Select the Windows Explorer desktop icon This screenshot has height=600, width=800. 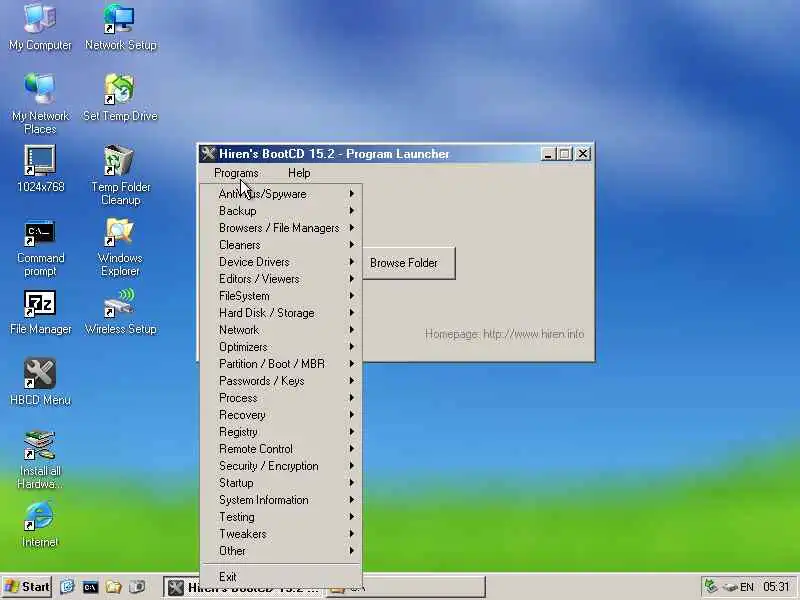120,247
